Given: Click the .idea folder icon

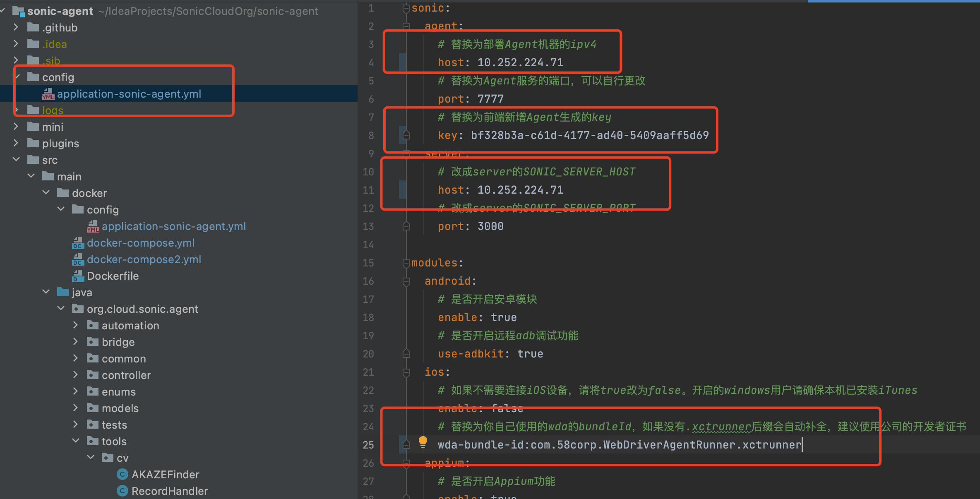Looking at the screenshot, I should 33,44.
